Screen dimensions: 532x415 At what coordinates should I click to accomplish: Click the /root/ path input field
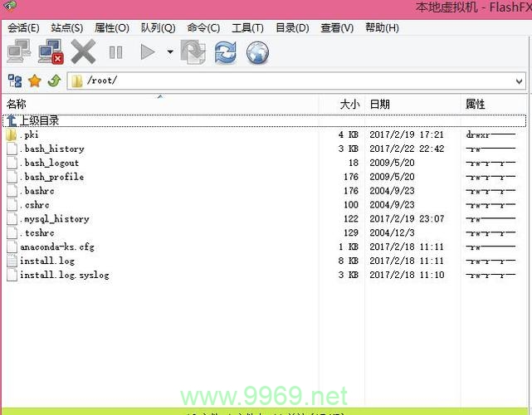(296, 81)
